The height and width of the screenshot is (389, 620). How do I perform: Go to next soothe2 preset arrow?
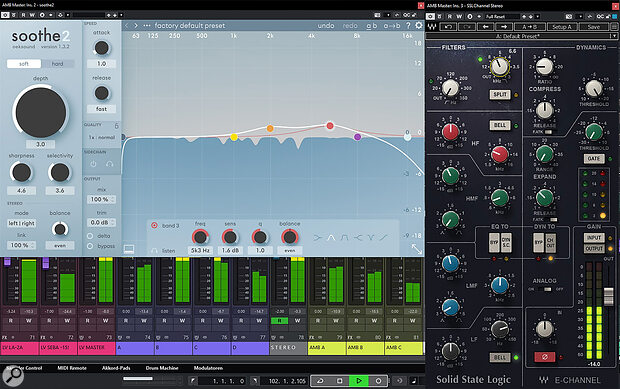(x=136, y=25)
